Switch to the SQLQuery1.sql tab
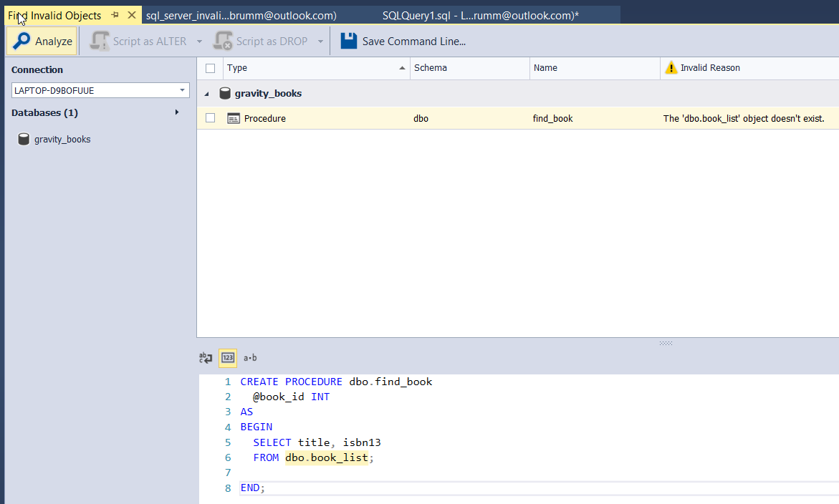The image size is (839, 504). 480,15
